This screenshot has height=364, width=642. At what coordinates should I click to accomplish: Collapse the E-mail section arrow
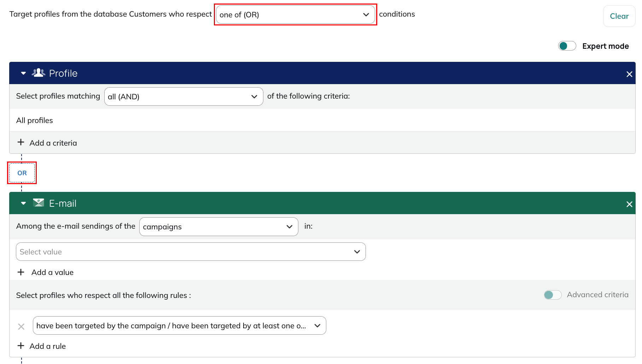tap(23, 203)
